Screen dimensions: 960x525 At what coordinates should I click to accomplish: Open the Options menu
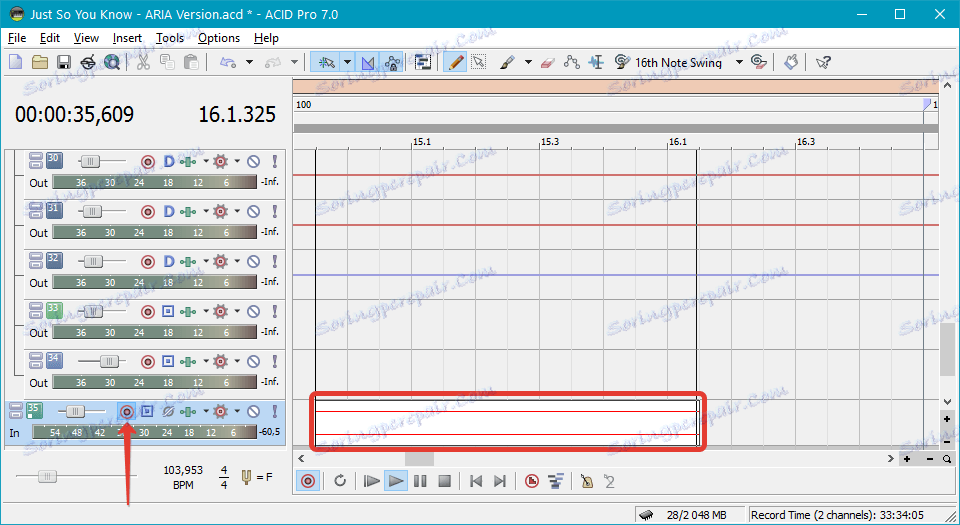pyautogui.click(x=219, y=38)
